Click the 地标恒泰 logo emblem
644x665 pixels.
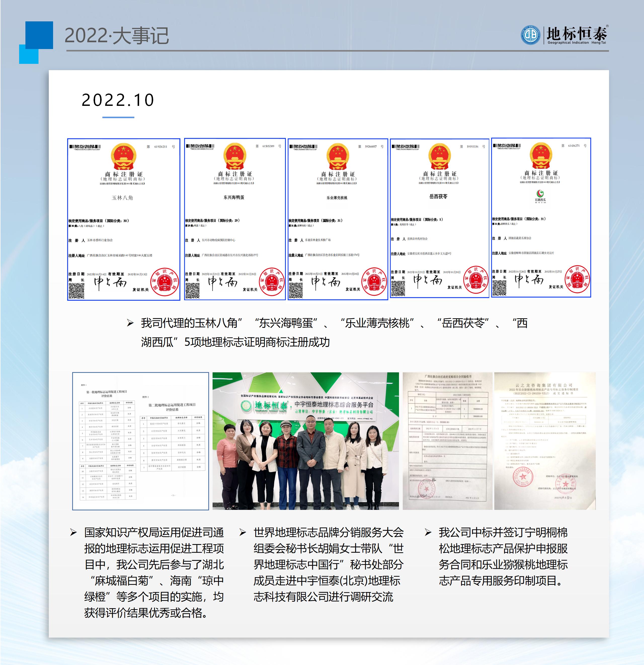point(530,35)
